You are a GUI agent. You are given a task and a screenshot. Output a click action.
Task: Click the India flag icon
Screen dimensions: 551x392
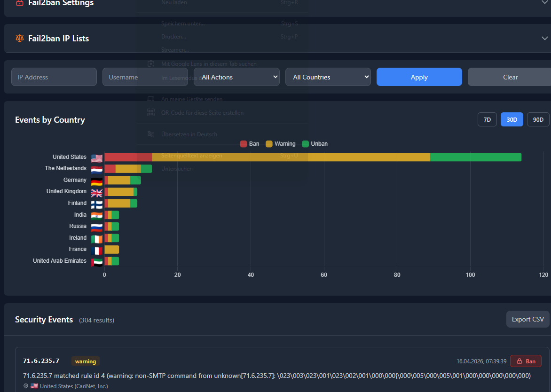(97, 216)
